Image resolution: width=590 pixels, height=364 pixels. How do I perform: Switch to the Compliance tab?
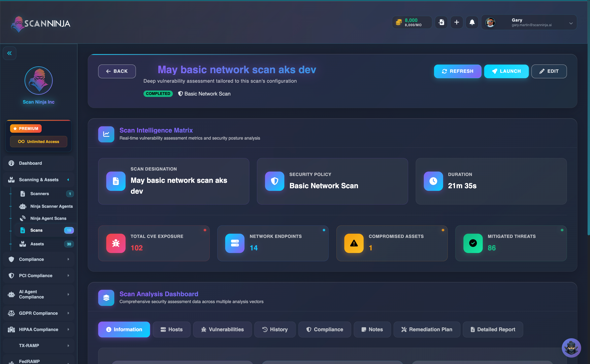[x=325, y=329]
